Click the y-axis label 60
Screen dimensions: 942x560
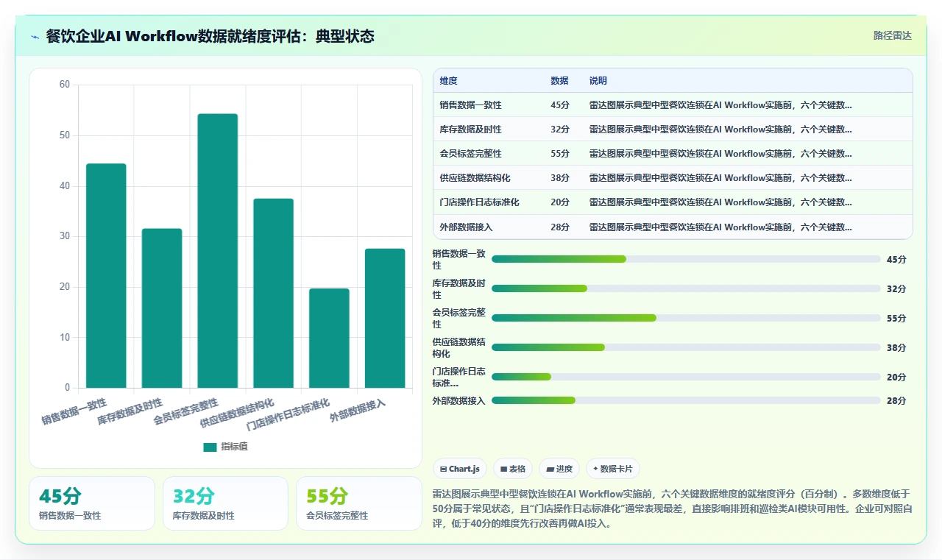(x=65, y=85)
